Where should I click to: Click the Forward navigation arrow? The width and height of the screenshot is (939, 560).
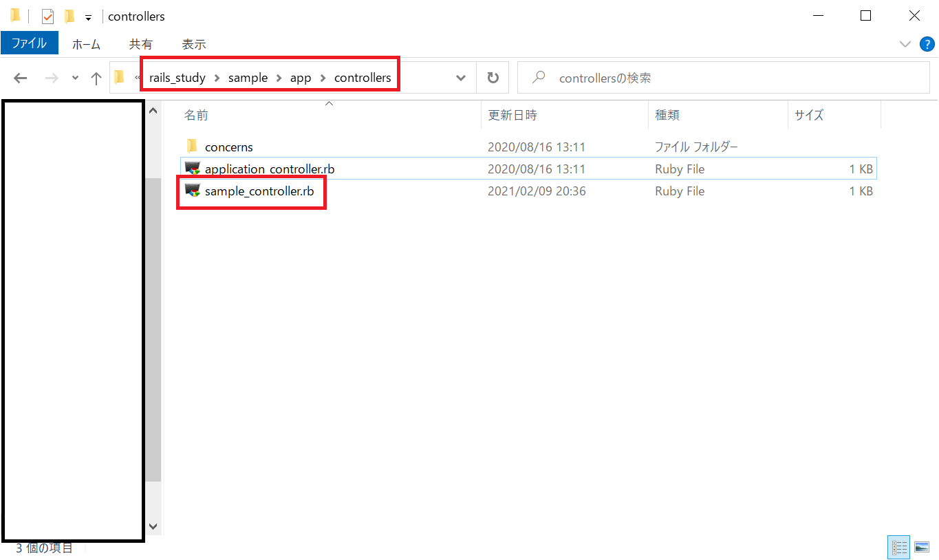point(52,78)
